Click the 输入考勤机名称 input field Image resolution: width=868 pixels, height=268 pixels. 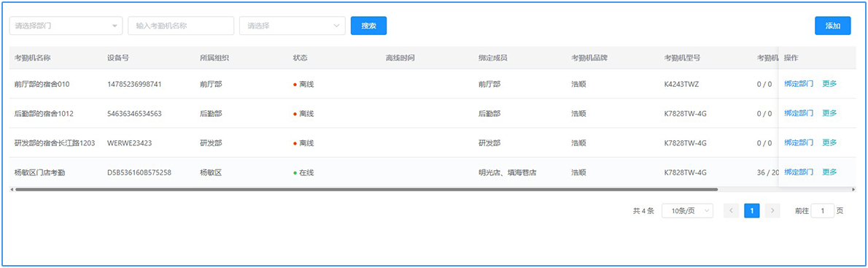[x=181, y=26]
